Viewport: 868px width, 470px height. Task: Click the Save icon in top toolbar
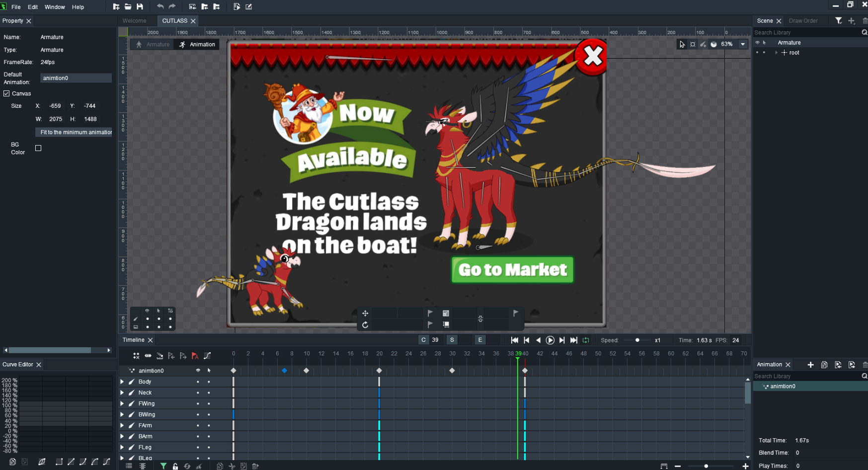[140, 6]
